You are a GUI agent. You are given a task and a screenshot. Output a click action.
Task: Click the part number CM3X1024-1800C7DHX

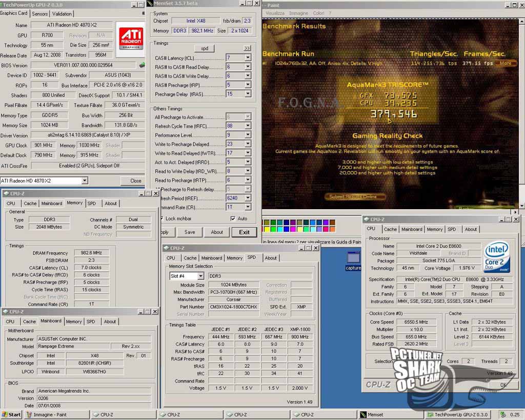[233, 307]
